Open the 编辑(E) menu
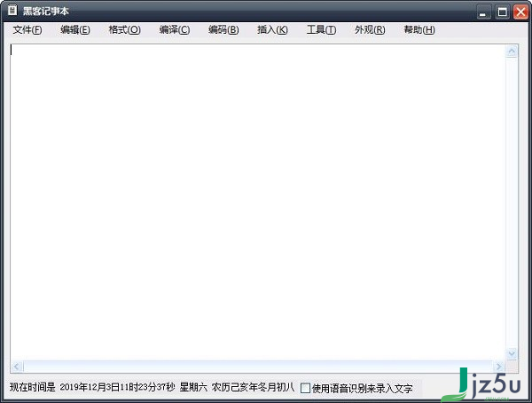The height and width of the screenshot is (403, 532). pyautogui.click(x=75, y=30)
